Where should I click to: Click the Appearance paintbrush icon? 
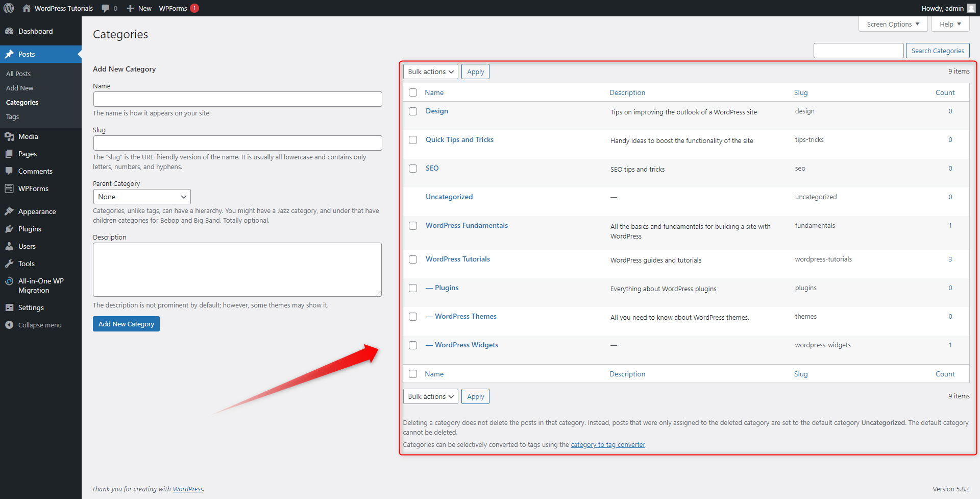9,211
